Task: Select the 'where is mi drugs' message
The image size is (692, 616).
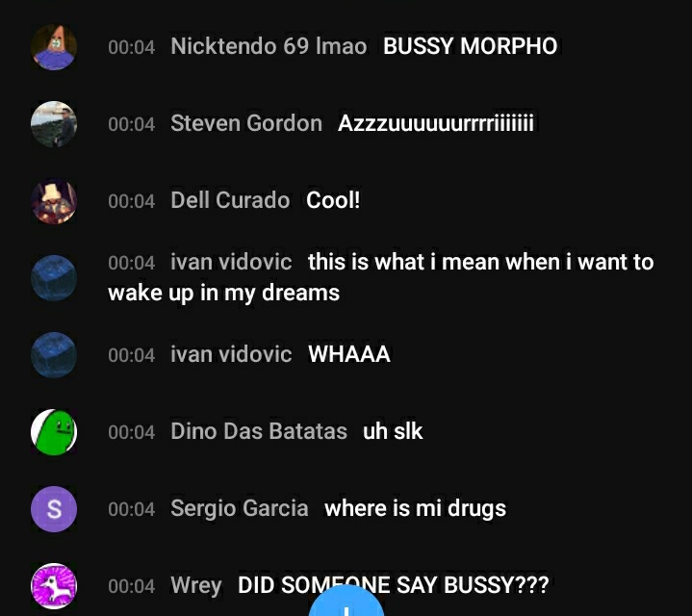Action: coord(415,509)
